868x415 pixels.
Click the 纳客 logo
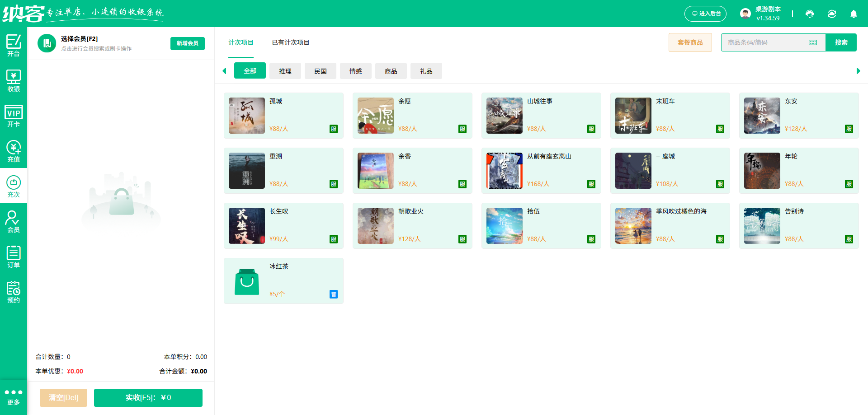(x=24, y=14)
